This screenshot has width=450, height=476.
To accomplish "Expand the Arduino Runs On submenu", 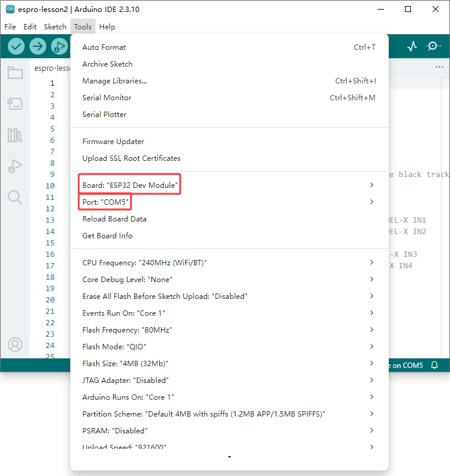I will point(230,397).
